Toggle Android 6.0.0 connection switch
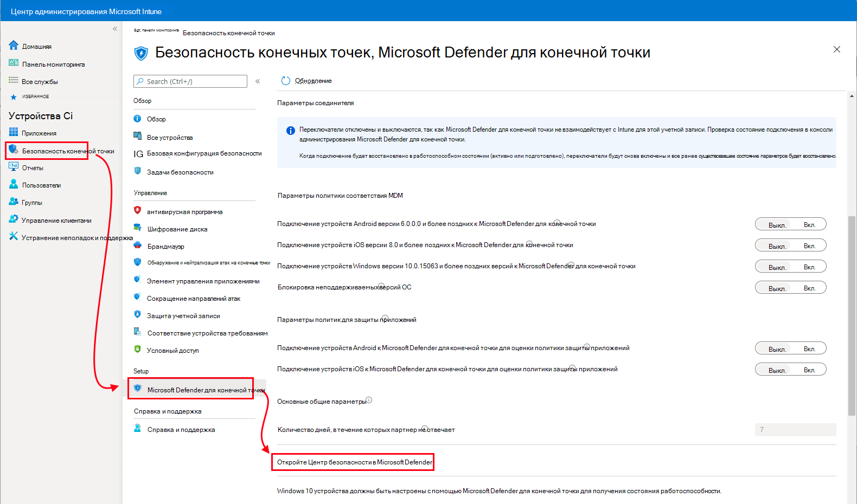Image resolution: width=857 pixels, height=504 pixels. [790, 224]
